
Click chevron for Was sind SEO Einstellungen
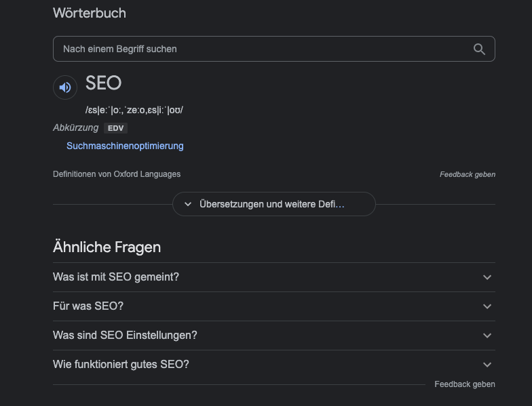[x=487, y=336]
